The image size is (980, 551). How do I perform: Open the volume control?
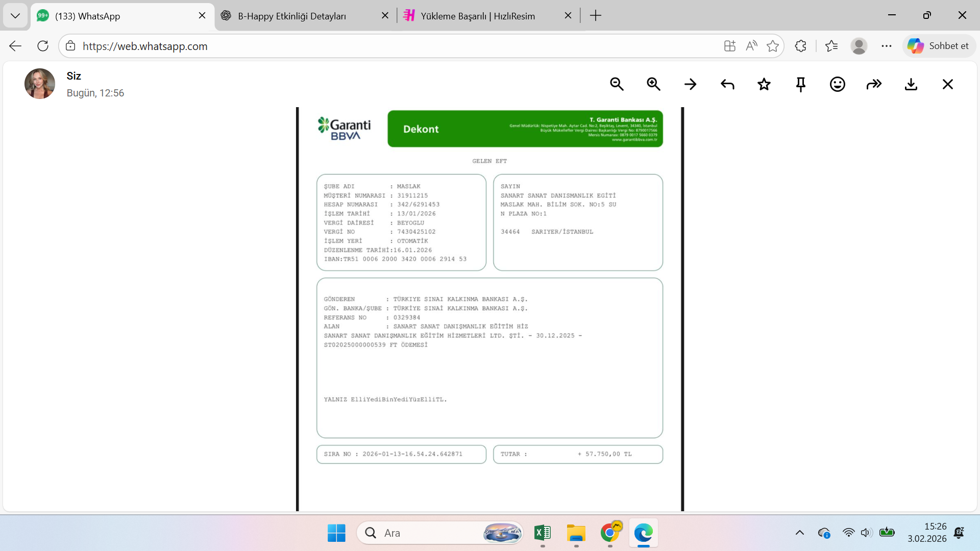coord(866,533)
